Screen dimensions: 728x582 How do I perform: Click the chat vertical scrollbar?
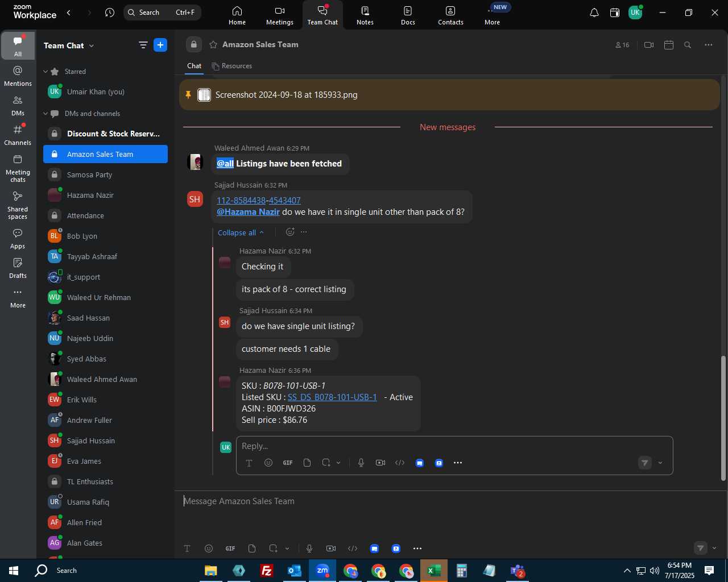tap(723, 418)
